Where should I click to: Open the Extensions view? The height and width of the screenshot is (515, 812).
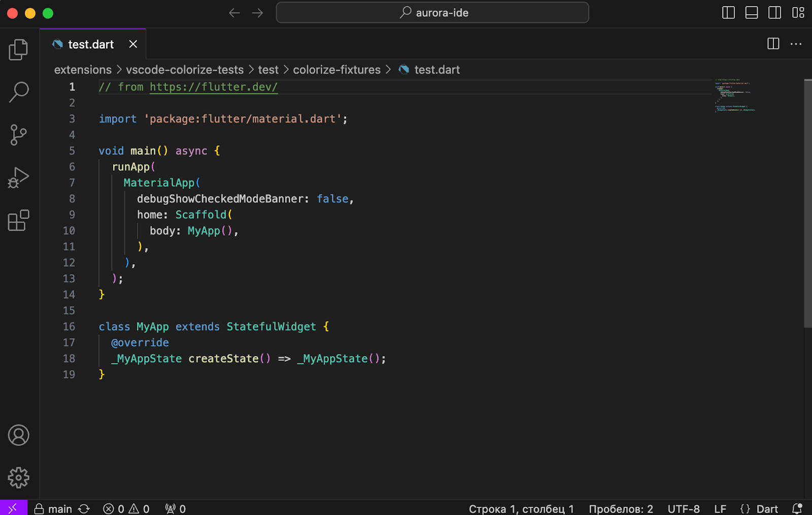point(19,220)
